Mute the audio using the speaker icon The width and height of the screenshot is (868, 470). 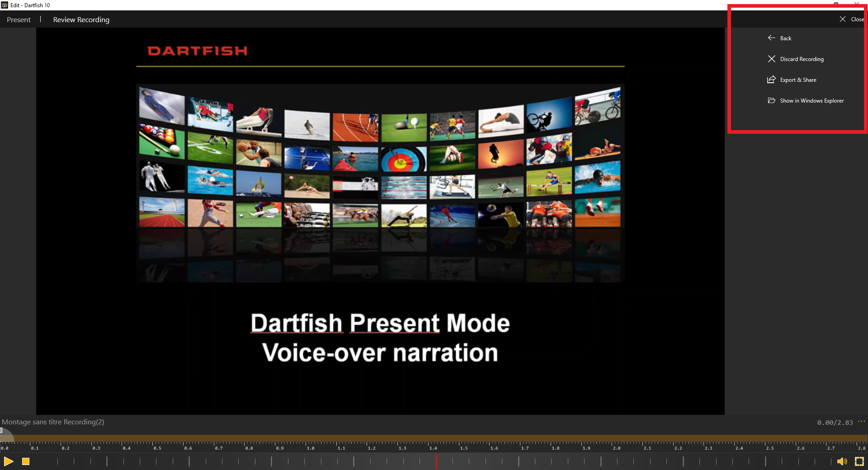842,461
